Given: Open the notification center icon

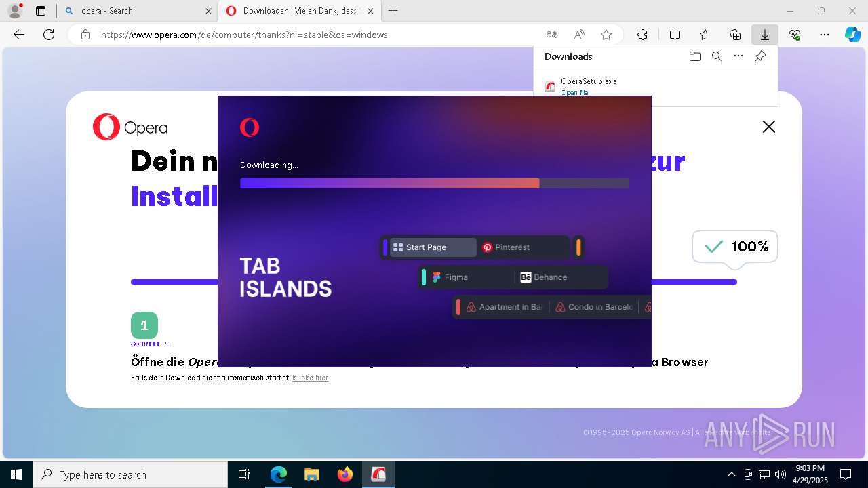Looking at the screenshot, I should click(x=846, y=474).
